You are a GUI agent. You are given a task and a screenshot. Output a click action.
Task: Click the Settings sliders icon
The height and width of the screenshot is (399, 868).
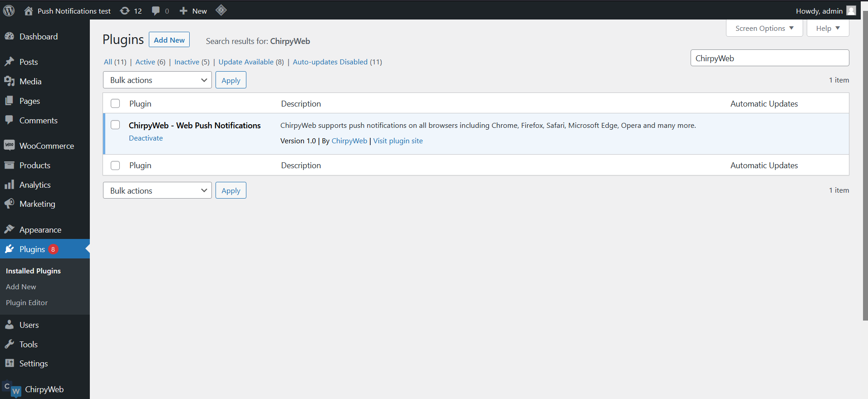click(10, 363)
